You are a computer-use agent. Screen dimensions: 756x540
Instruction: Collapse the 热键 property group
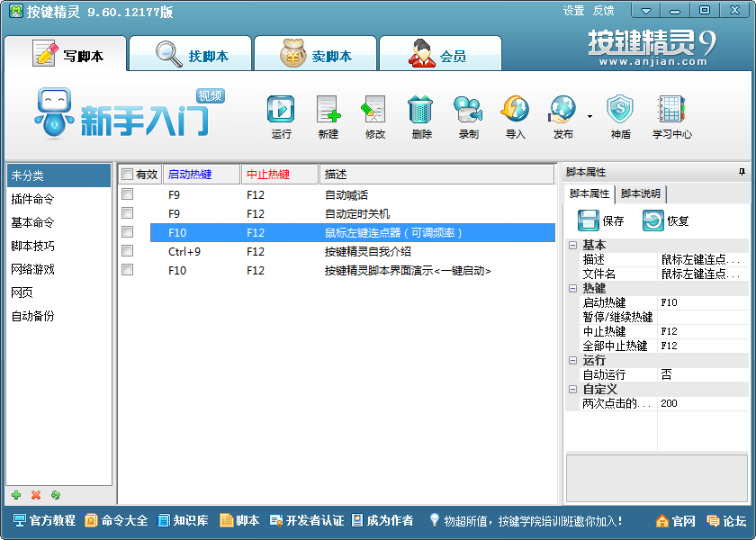coord(572,288)
